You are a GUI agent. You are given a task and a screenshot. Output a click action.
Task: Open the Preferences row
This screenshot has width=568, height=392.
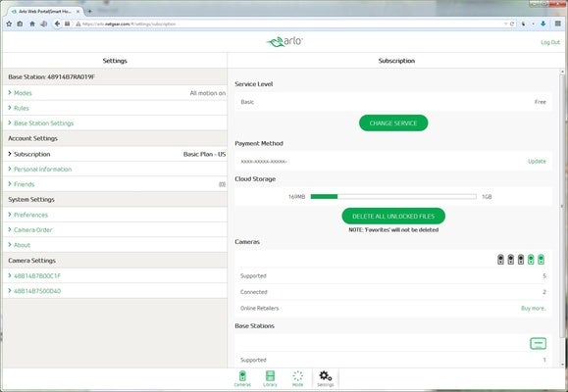tap(115, 215)
